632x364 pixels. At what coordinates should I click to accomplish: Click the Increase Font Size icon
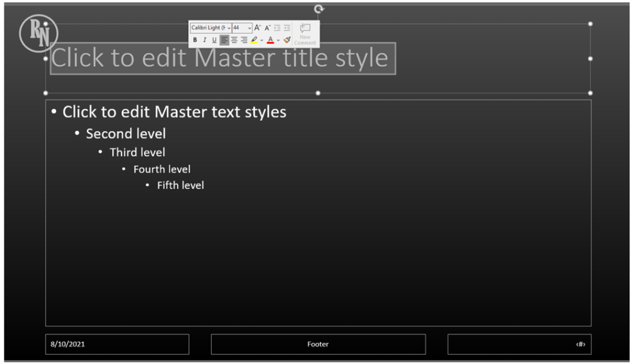tap(257, 28)
